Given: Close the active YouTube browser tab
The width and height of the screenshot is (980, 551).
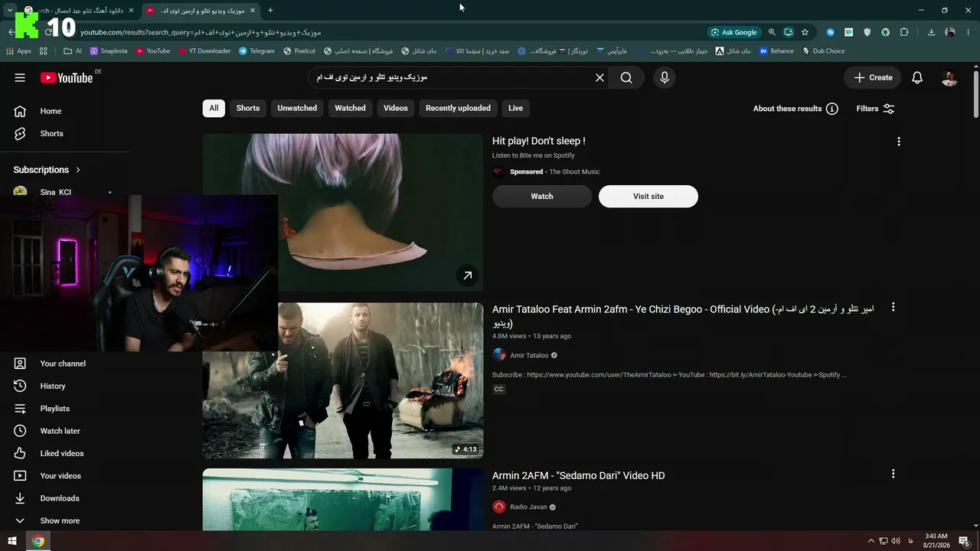Looking at the screenshot, I should coord(253,11).
